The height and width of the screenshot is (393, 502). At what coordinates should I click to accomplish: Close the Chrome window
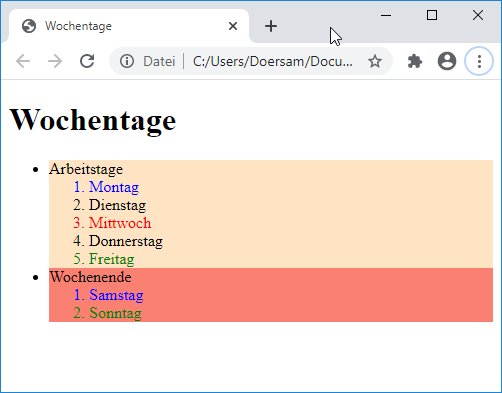(x=478, y=15)
